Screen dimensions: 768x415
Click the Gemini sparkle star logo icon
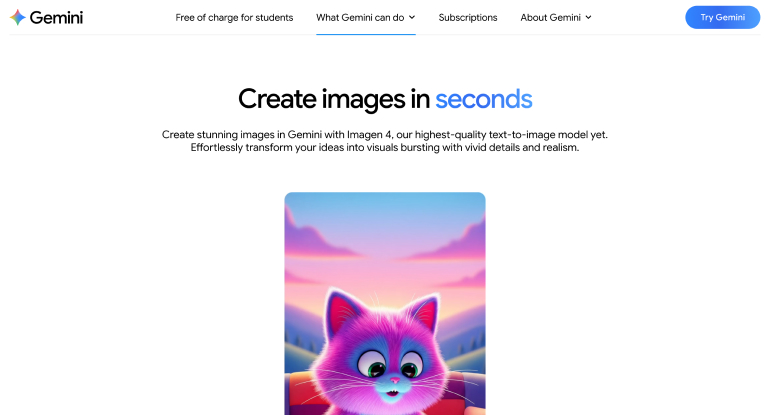tap(18, 17)
